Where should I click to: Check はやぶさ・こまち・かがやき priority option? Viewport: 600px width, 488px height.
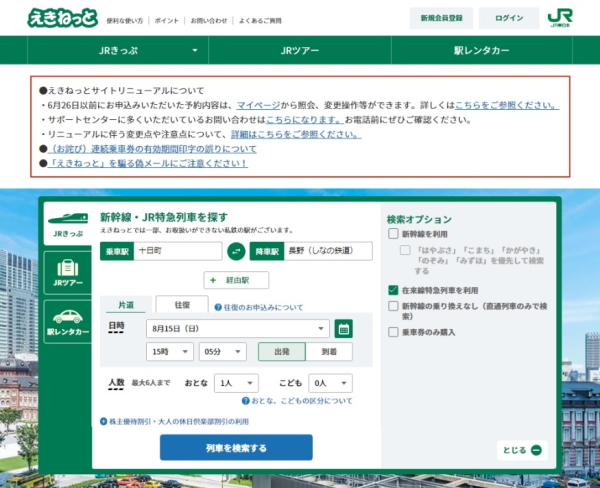(405, 250)
